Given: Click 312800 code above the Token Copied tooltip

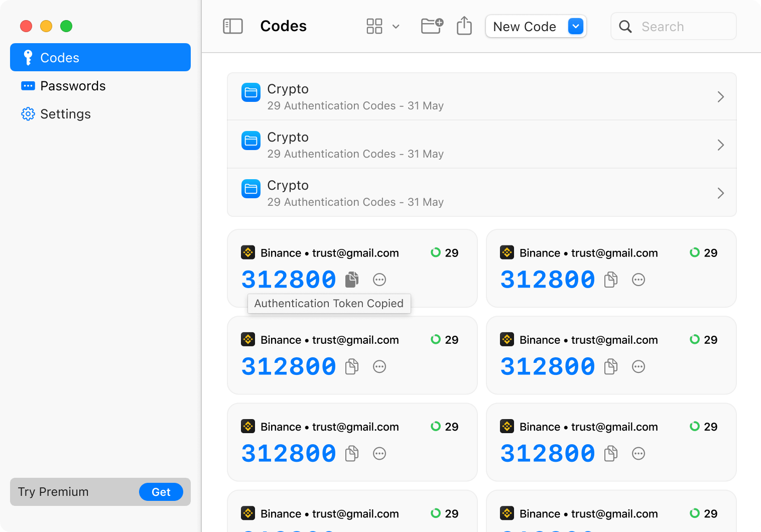Looking at the screenshot, I should [289, 280].
